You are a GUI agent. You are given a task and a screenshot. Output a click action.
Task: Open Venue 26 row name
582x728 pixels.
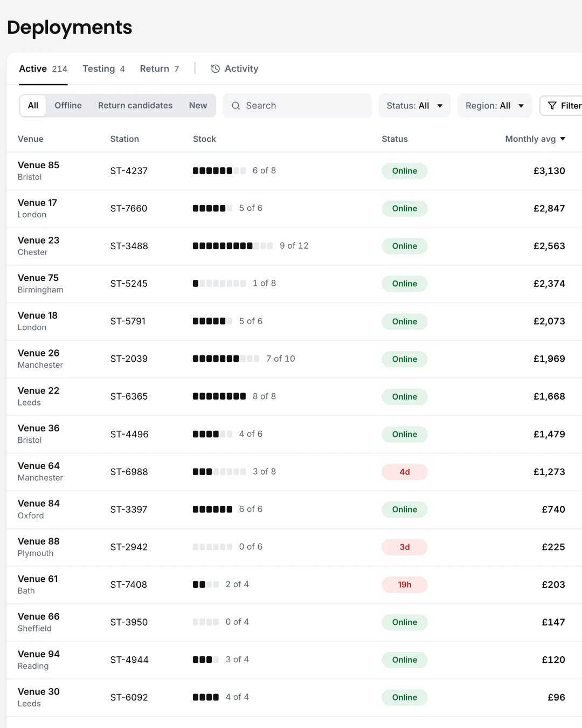(x=38, y=353)
